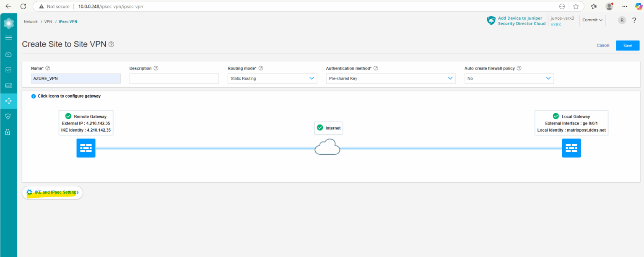Open Security Policies via the shield icon
The height and width of the screenshot is (257, 644).
point(8,116)
